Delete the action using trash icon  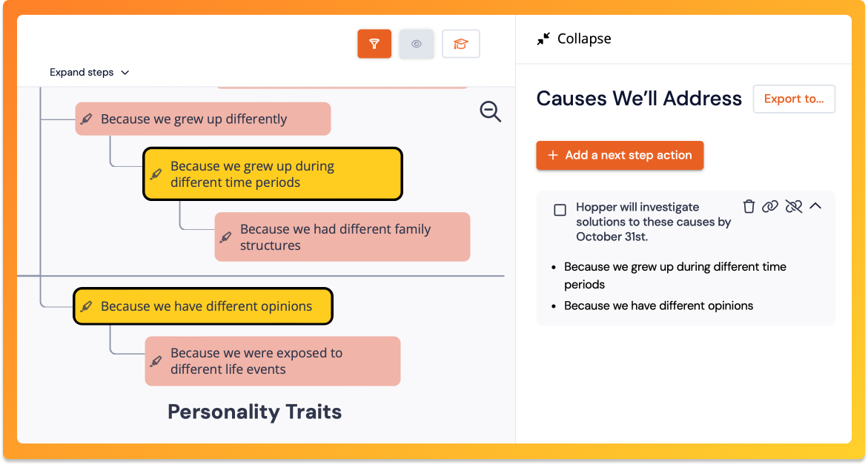(x=749, y=207)
